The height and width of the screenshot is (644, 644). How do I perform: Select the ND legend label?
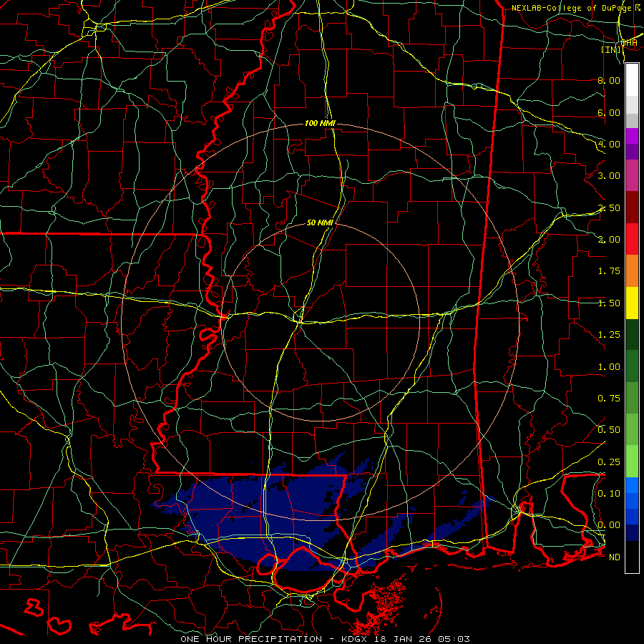[x=615, y=557]
